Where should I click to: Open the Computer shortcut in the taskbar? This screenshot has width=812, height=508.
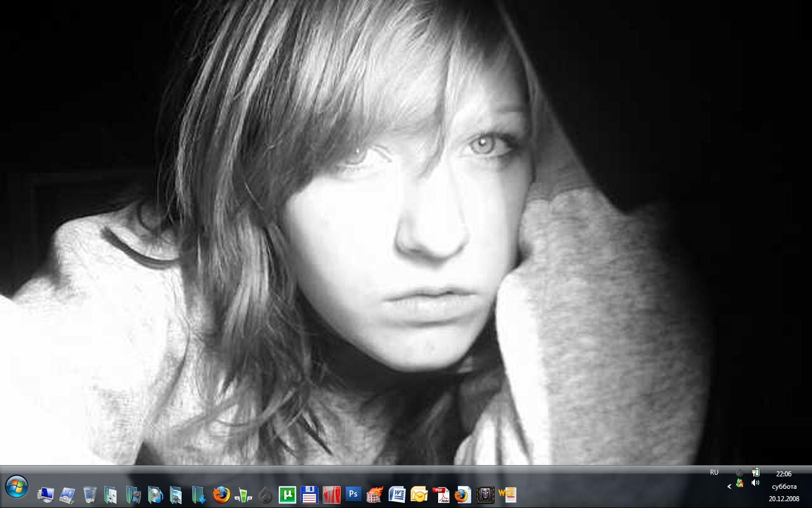(x=46, y=495)
